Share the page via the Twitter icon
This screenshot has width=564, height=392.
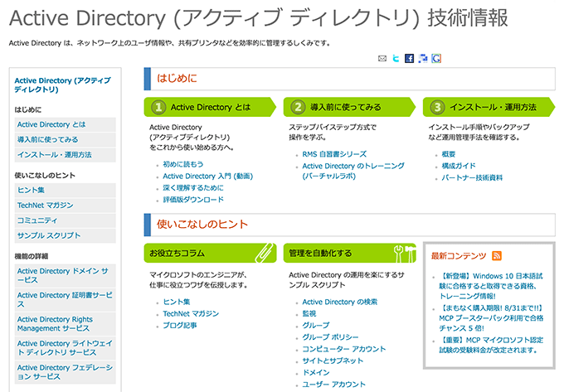(396, 58)
